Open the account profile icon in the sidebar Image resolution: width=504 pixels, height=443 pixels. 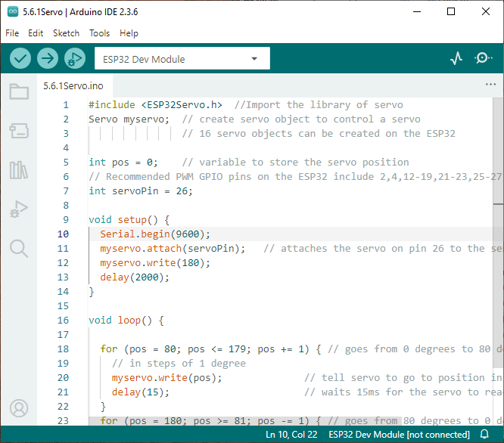[19, 408]
